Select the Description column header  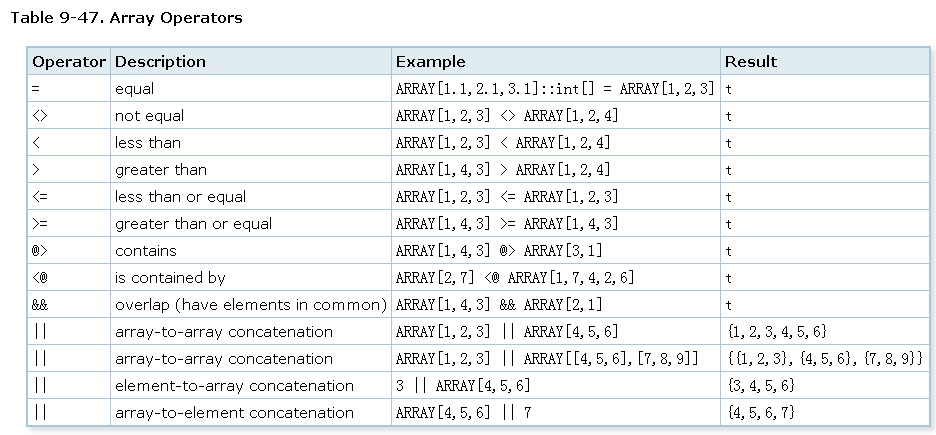coord(160,62)
